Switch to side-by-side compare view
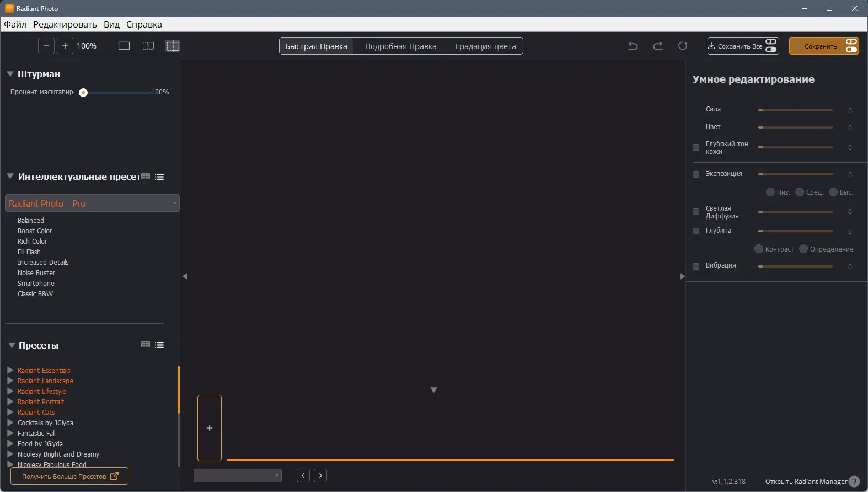868x492 pixels. 148,46
